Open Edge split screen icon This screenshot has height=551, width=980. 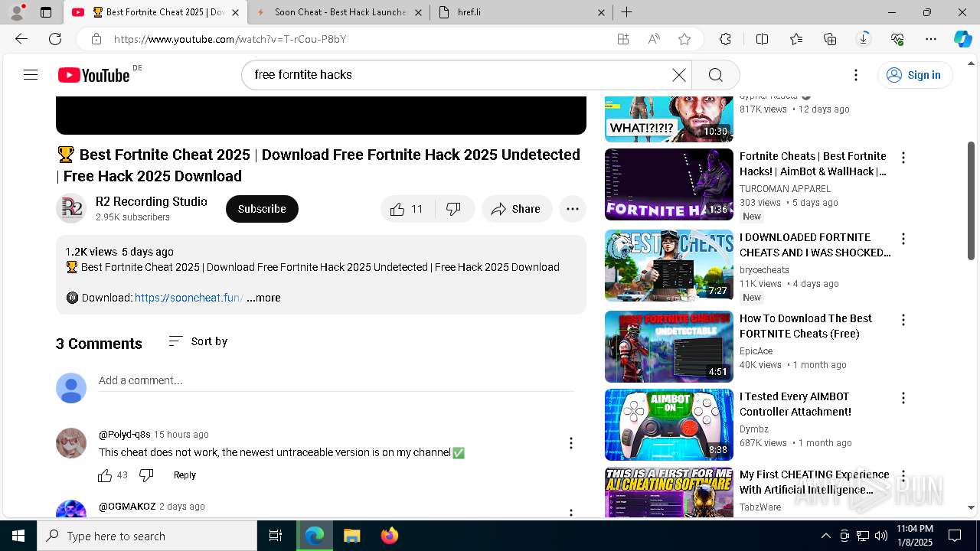point(762,39)
